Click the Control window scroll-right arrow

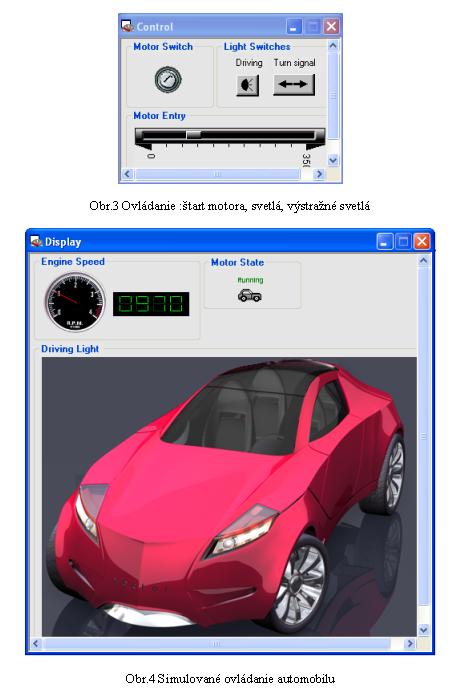coord(319,174)
